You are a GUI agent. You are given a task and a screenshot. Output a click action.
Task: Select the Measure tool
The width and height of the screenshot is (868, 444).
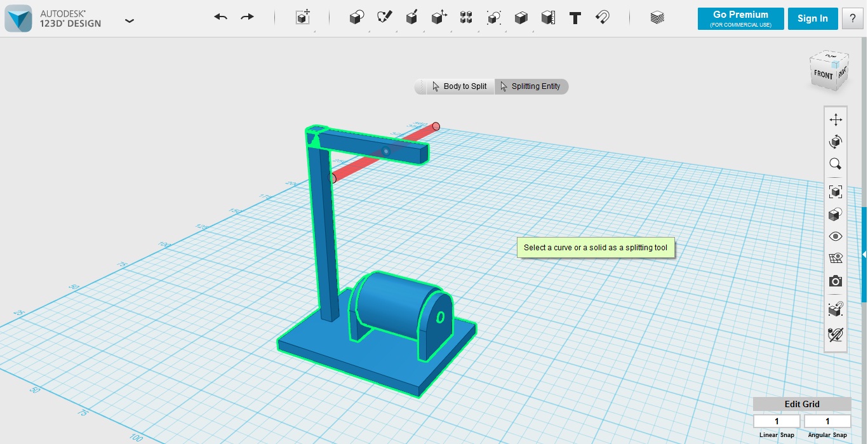[548, 18]
